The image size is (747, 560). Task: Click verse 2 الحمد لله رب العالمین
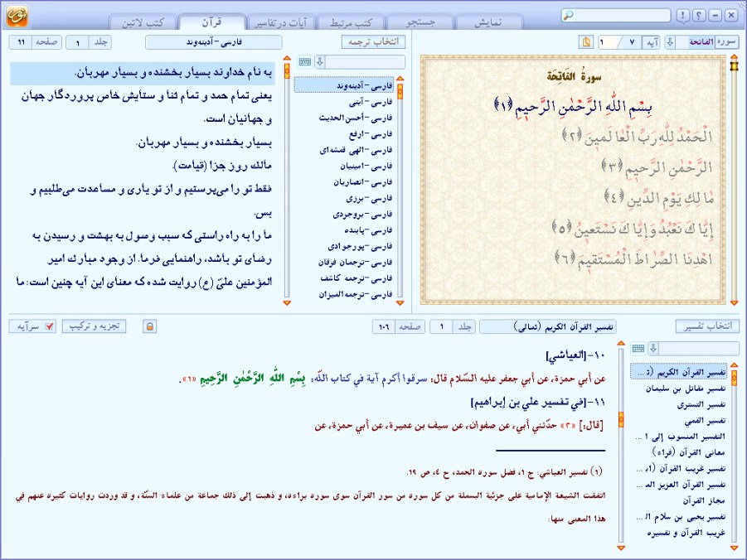tap(638, 137)
